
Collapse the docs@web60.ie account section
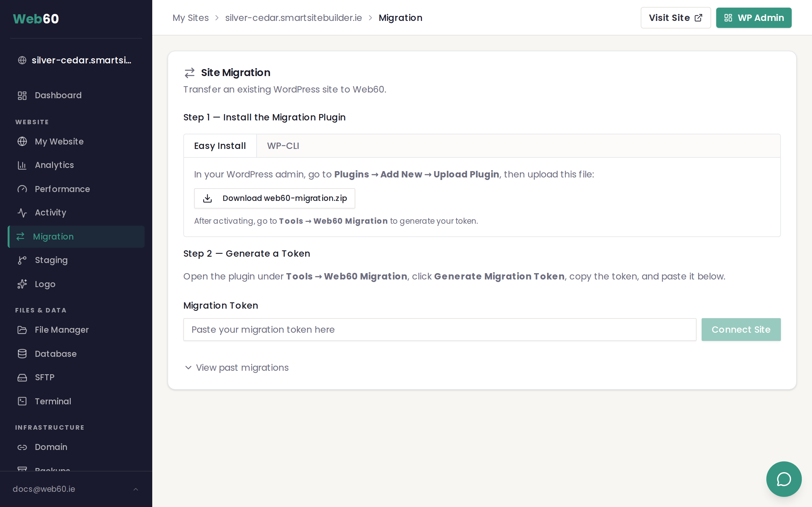[x=135, y=489]
